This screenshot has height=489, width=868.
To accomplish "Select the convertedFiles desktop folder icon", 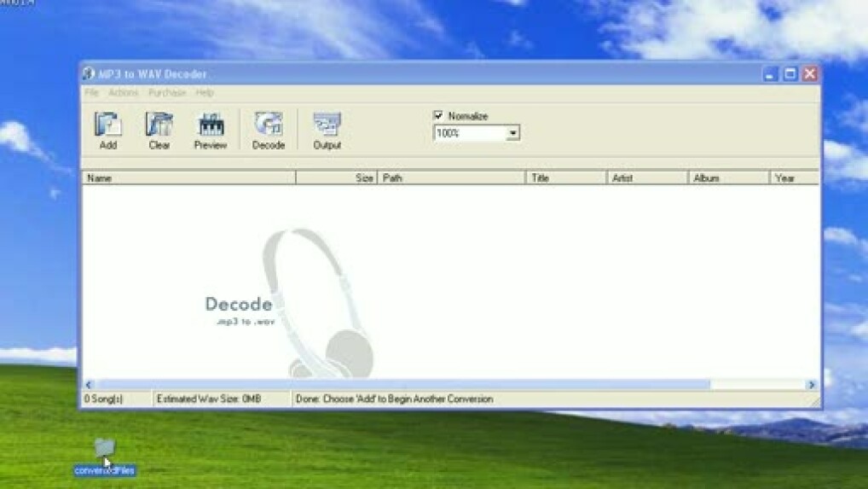I will point(104,448).
